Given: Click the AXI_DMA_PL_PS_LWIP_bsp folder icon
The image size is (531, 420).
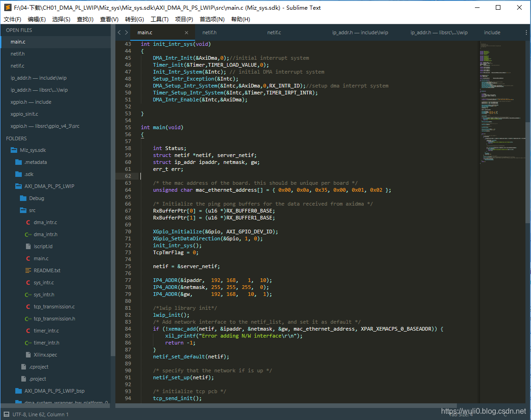Looking at the screenshot, I should [19, 391].
